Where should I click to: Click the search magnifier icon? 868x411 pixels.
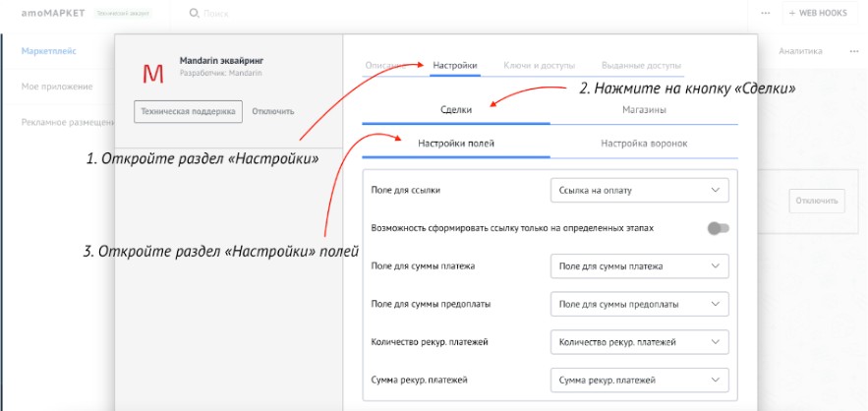point(194,13)
